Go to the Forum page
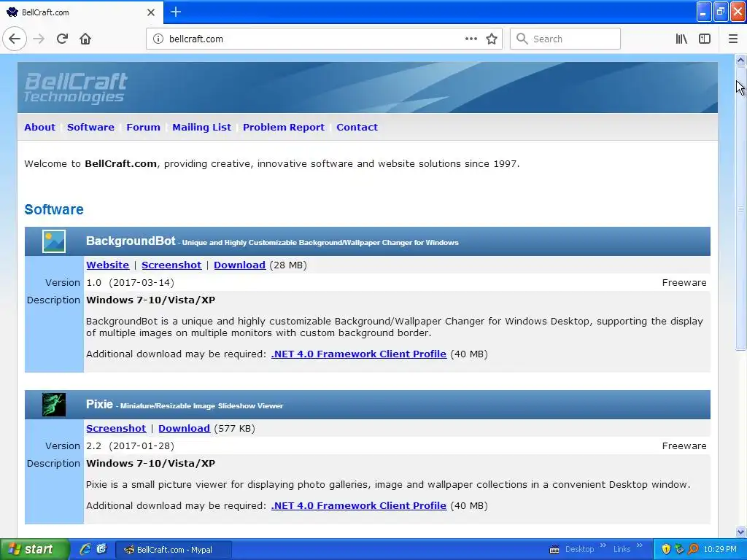This screenshot has height=560, width=747. point(143,127)
